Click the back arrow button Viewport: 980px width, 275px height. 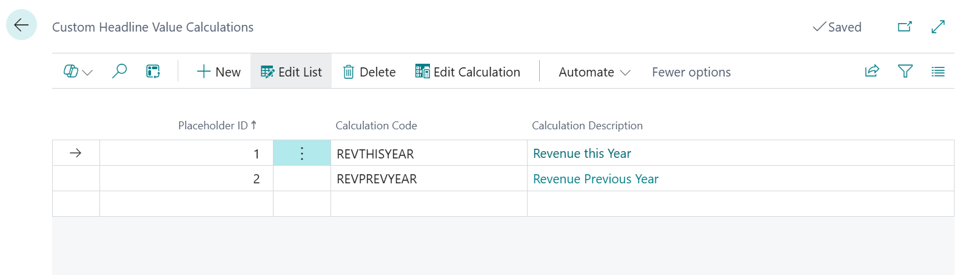(21, 25)
